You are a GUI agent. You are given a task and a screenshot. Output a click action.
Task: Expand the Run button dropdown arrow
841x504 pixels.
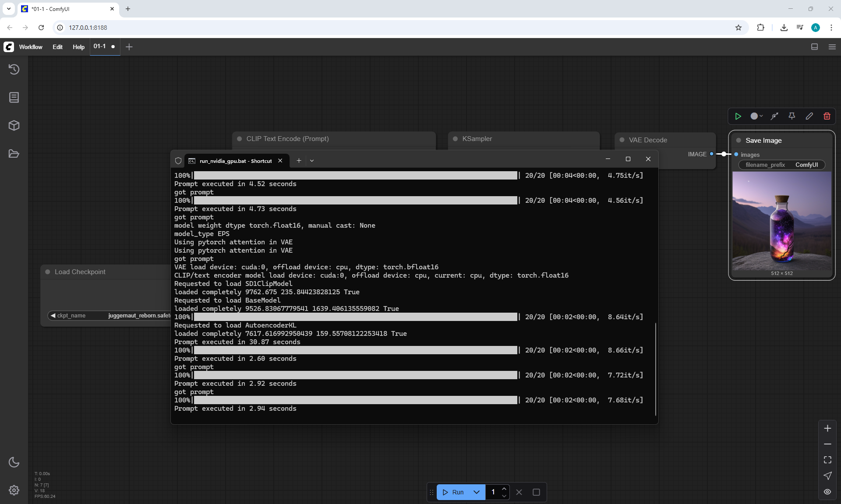[477, 492]
